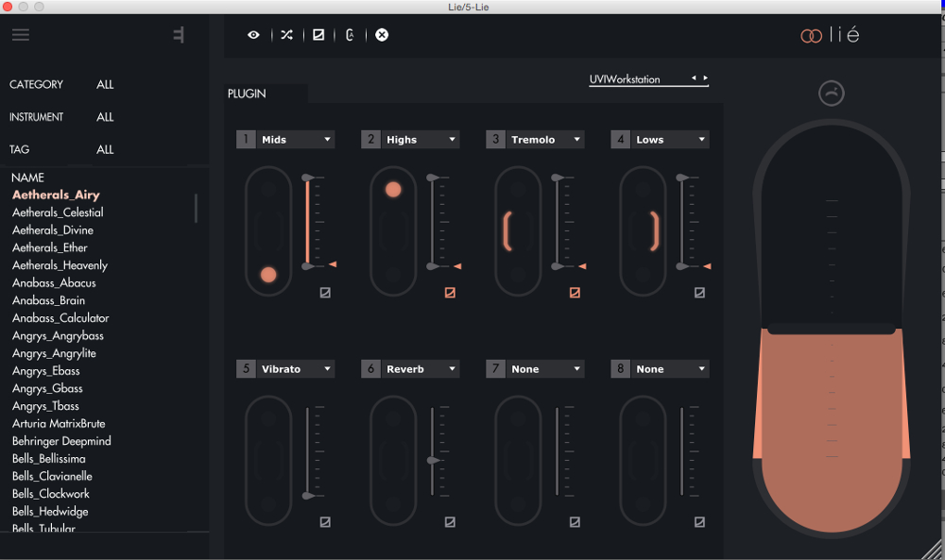Toggle the Highs slot edit checkbox icon
The width and height of the screenshot is (945, 560).
pyautogui.click(x=450, y=293)
